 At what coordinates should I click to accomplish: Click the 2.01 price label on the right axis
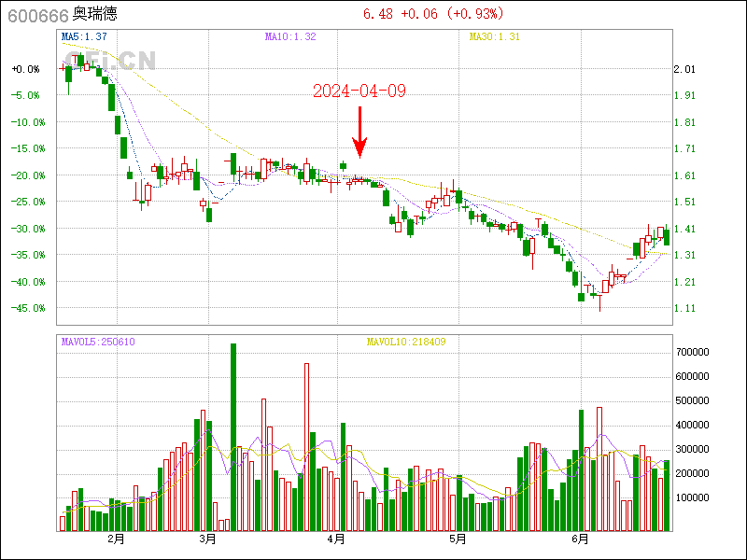pos(685,69)
